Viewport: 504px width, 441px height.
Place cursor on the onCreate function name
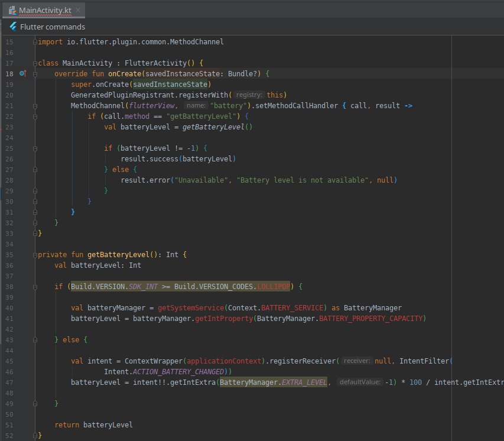click(125, 74)
